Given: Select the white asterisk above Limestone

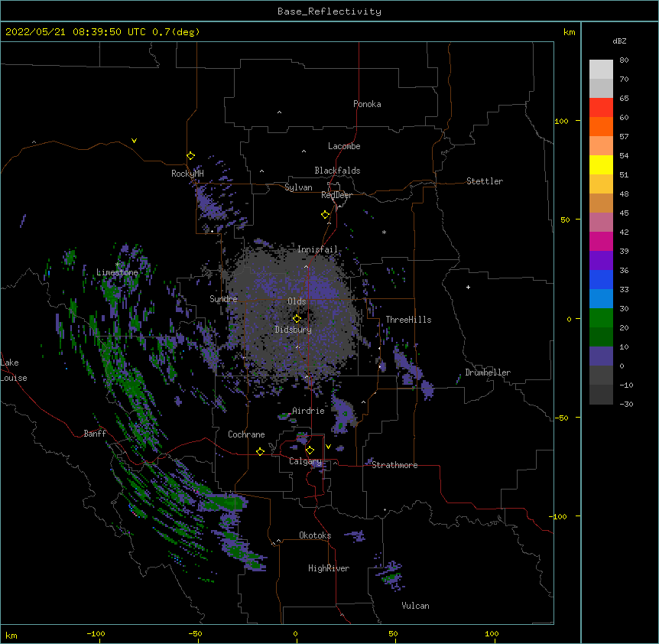Looking at the screenshot, I should 117,265.
